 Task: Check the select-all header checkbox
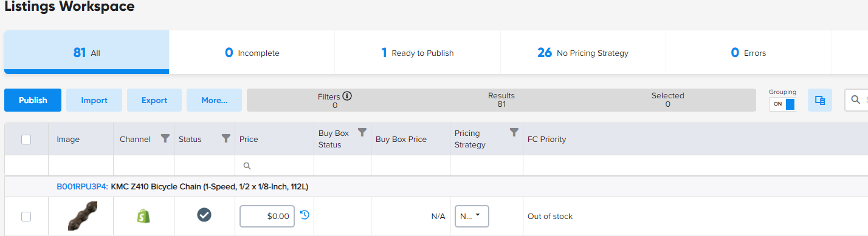[x=26, y=139]
